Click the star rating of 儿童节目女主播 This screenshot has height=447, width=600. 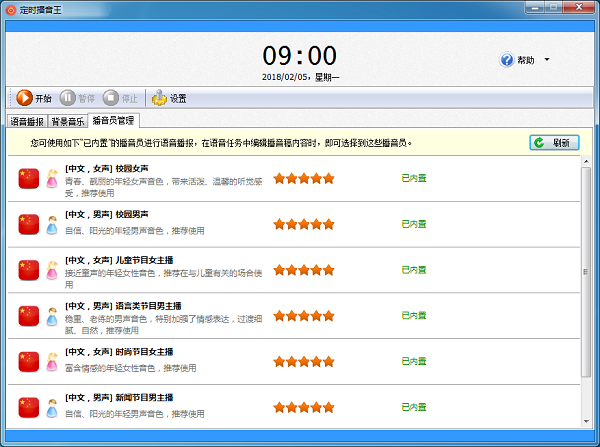pos(304,270)
